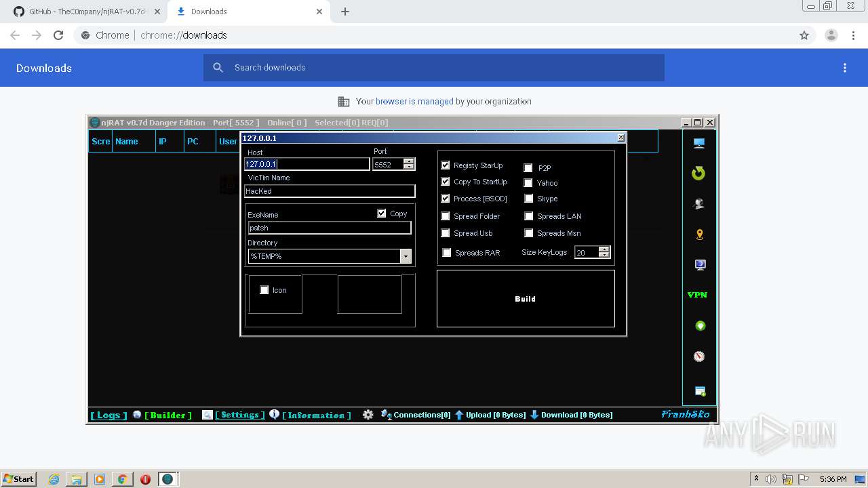868x488 pixels.
Task: Click the Port spinner arrows
Action: (408, 164)
